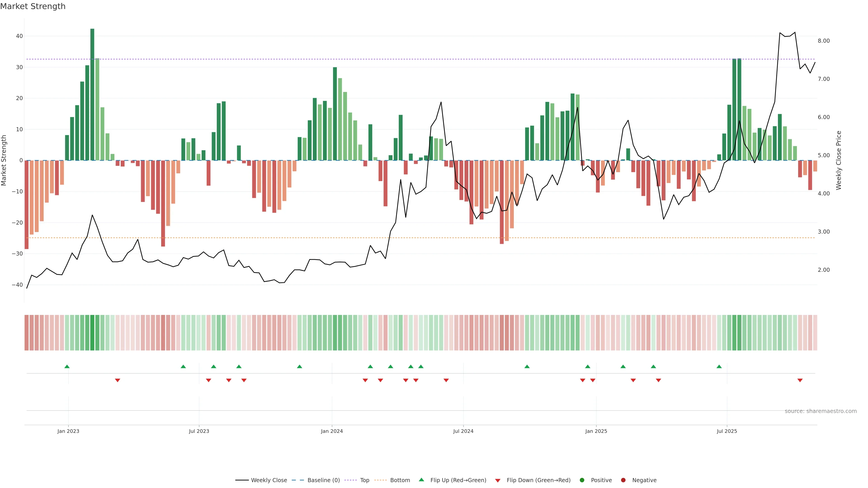868x488 pixels.
Task: Click the Bottom legend line swatch
Action: [x=380, y=480]
